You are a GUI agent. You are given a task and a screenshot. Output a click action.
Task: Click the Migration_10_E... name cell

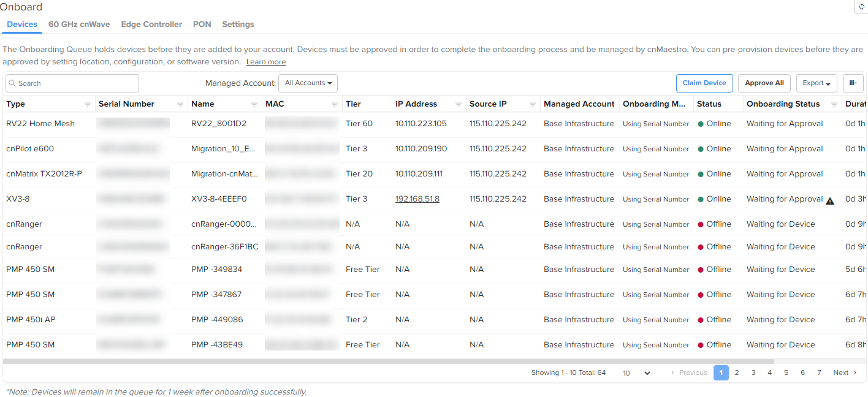[x=224, y=149]
